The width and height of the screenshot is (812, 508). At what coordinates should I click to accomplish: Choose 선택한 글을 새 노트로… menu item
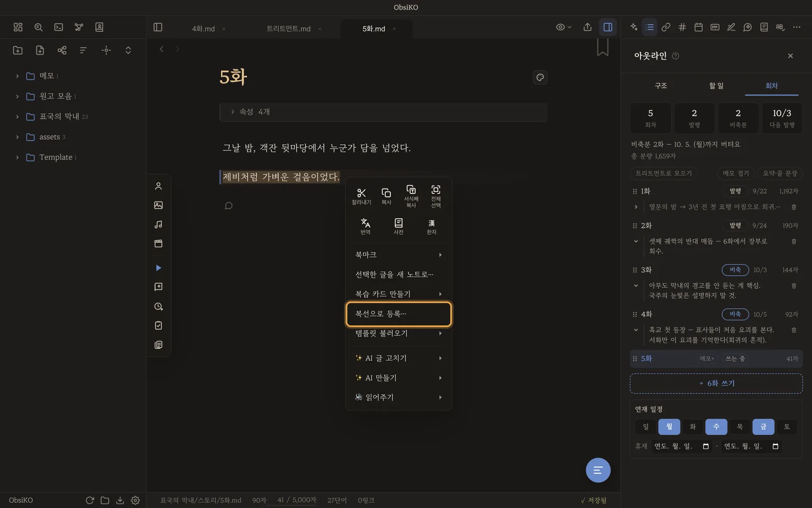coord(398,274)
